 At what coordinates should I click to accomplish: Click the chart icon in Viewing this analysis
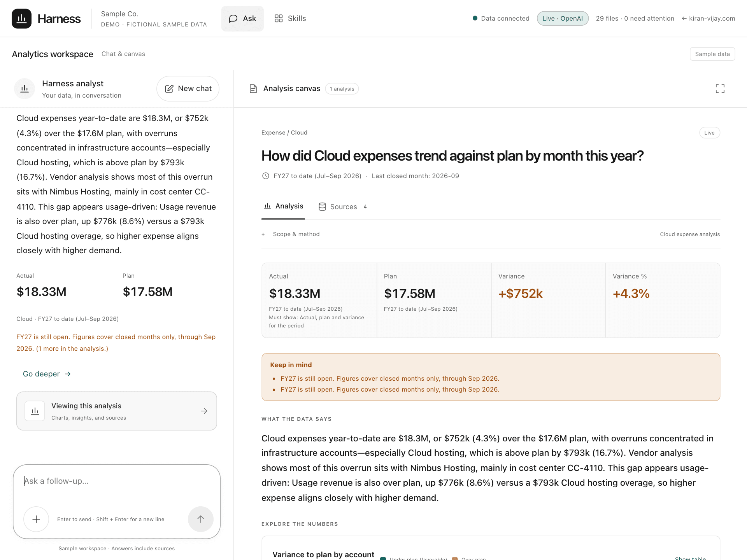click(35, 411)
